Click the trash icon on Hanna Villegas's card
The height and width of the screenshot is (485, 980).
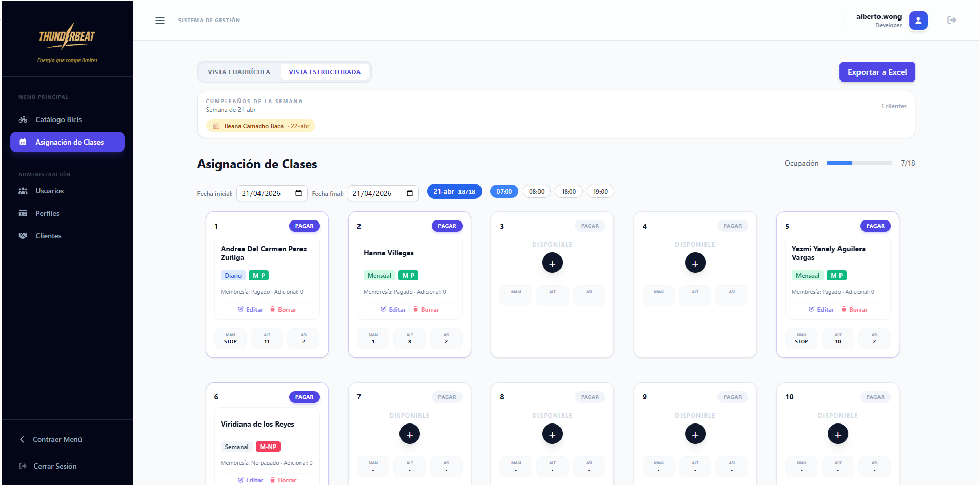pyautogui.click(x=415, y=309)
